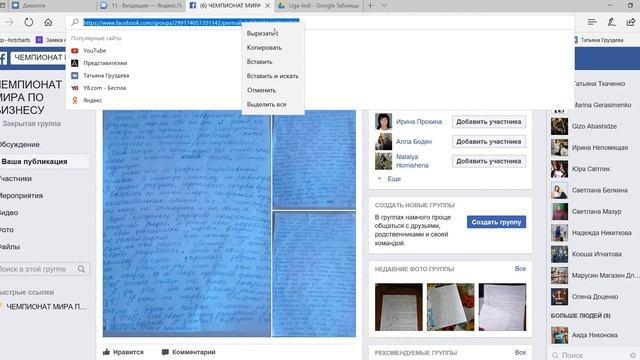Image resolution: width=640 pixels, height=360 pixels.
Task: Click the browser refresh icon
Action: pos(29,22)
